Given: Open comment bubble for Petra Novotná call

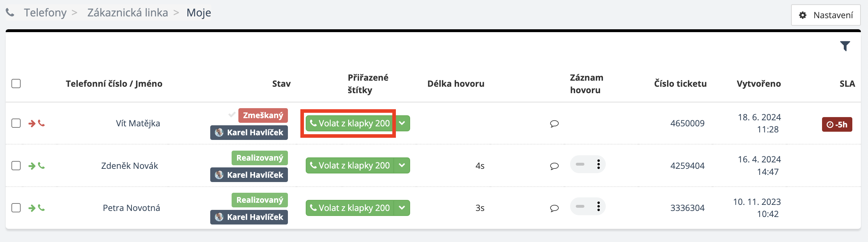Looking at the screenshot, I should click(554, 208).
